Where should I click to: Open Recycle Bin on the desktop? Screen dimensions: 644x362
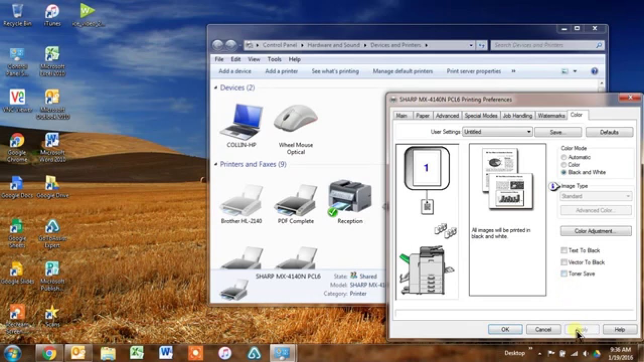point(17,15)
